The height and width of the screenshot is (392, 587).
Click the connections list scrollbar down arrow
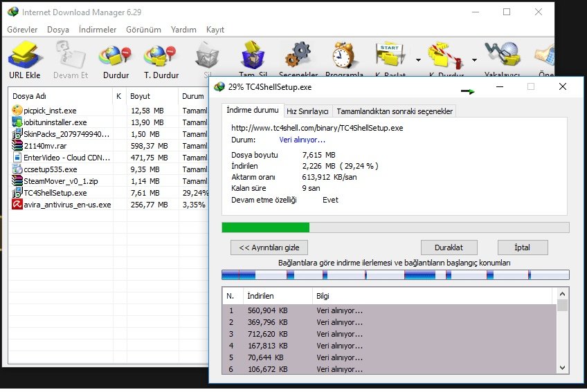(x=562, y=368)
